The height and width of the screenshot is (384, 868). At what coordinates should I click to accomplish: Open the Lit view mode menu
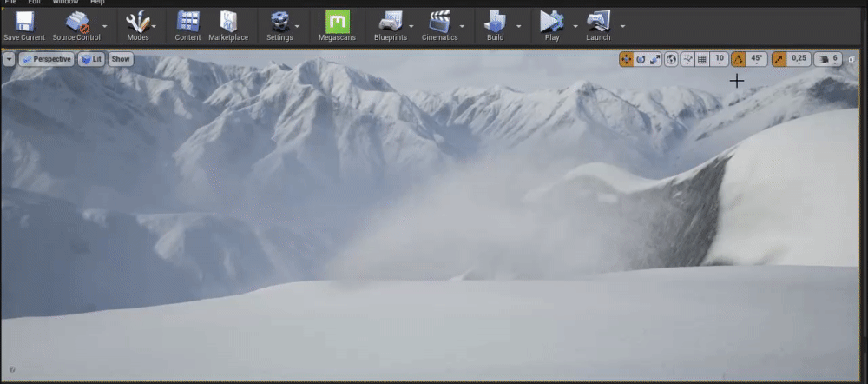pyautogui.click(x=91, y=59)
